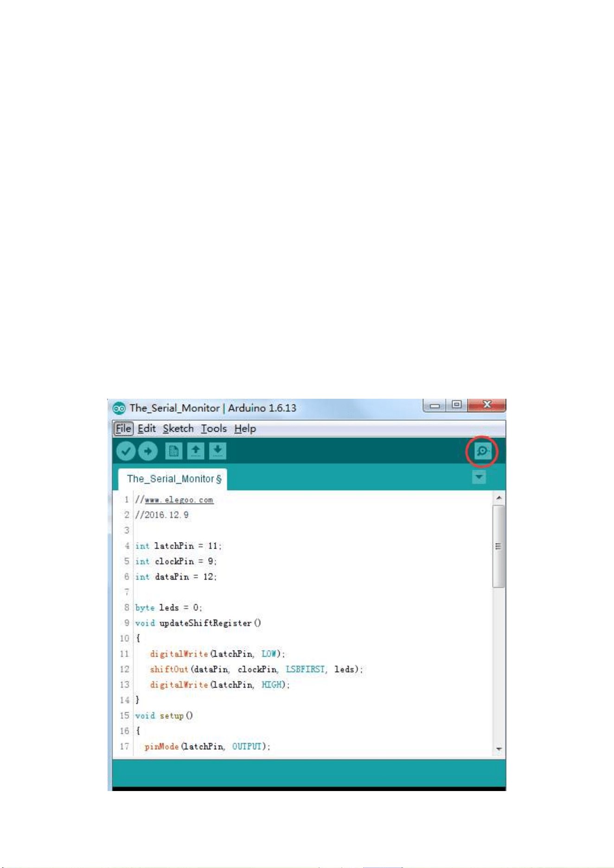Viewport: 614px width, 868px height.
Task: Click "pinMode(latchPin, OUTPUT);" line
Action: [x=207, y=746]
